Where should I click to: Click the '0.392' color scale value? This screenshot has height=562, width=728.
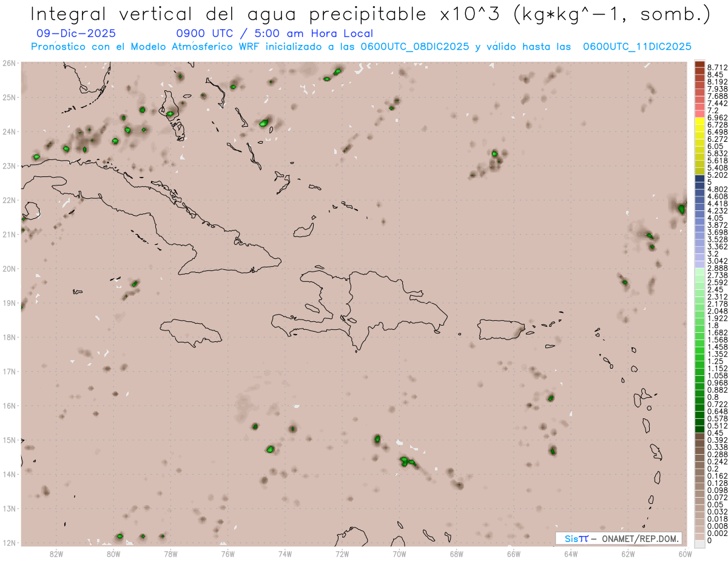pos(717,440)
